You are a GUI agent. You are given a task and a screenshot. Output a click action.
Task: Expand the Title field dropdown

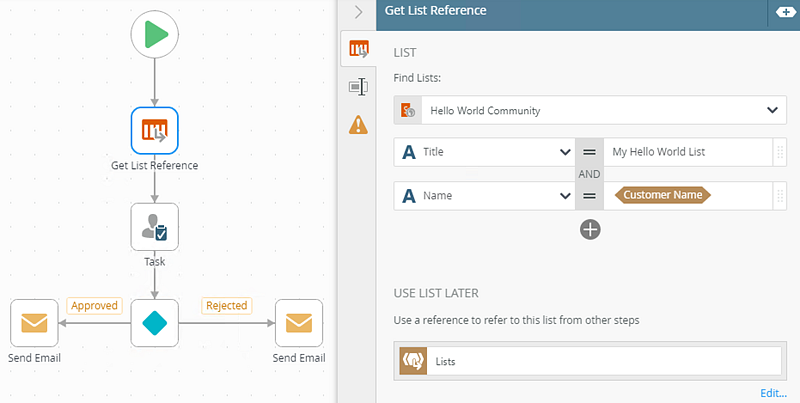563,152
